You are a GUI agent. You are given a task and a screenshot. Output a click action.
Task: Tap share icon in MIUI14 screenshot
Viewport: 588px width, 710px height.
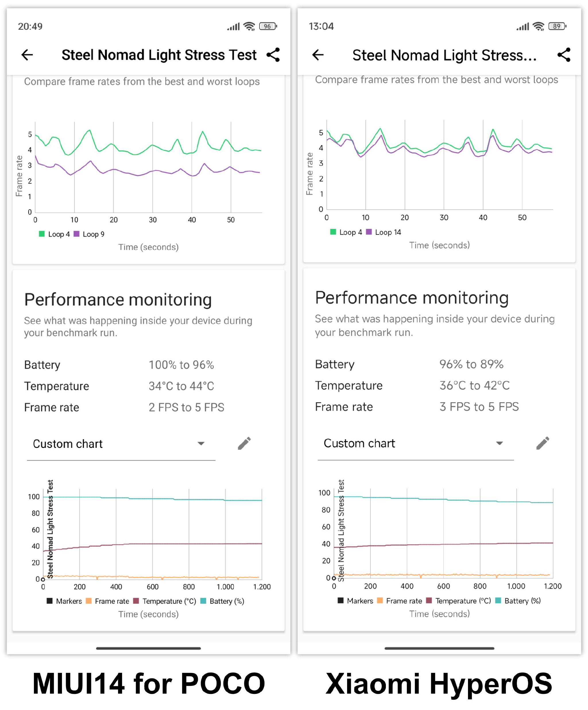coord(273,55)
